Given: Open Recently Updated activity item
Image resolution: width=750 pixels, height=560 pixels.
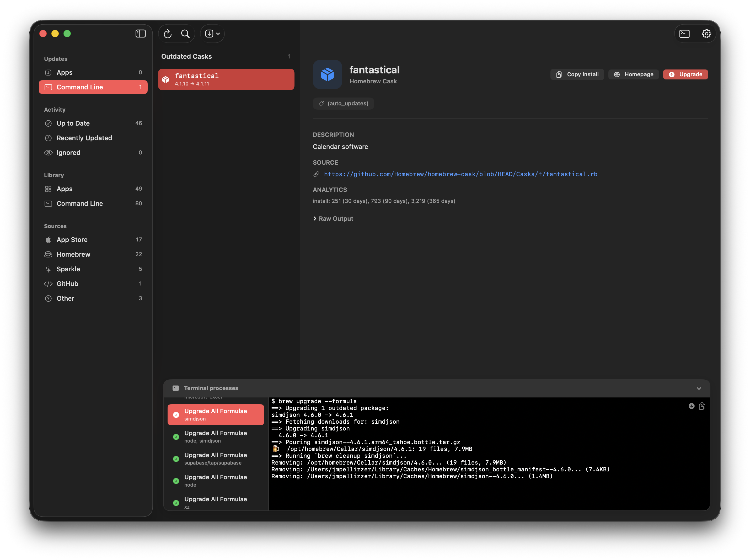Looking at the screenshot, I should click(84, 138).
